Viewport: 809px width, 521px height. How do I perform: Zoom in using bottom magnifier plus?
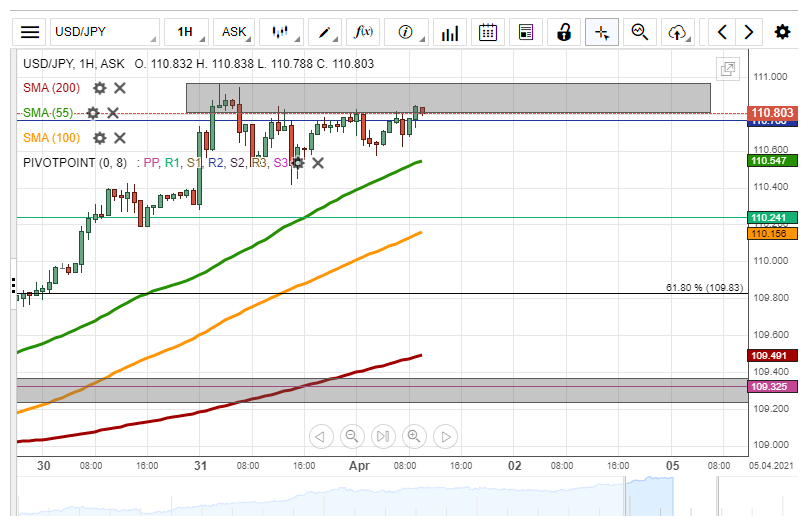point(414,436)
